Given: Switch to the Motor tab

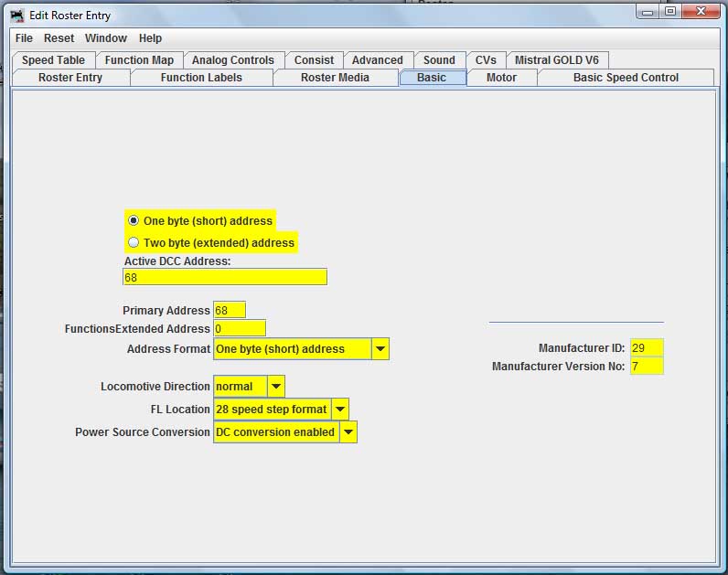Looking at the screenshot, I should click(501, 78).
